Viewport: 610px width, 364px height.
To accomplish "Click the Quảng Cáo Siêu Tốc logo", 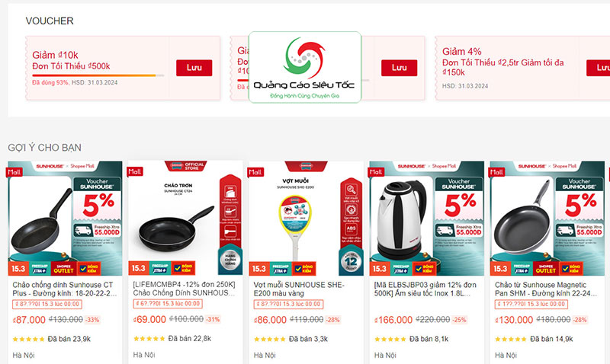I will [x=304, y=67].
